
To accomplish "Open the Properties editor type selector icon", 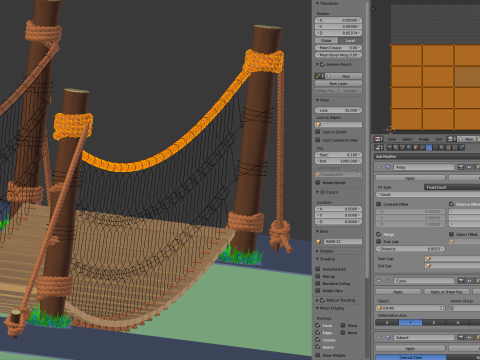I will [x=379, y=147].
